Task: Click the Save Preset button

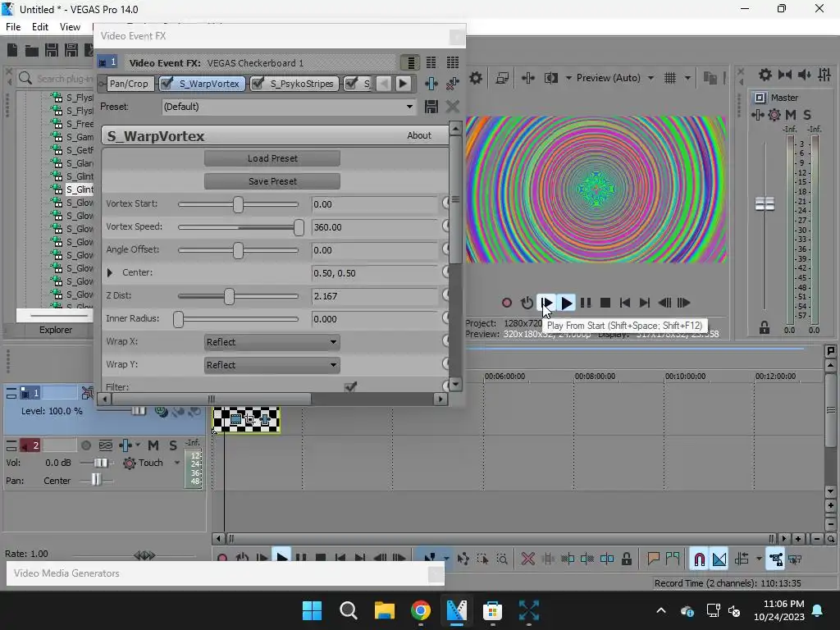Action: [272, 181]
